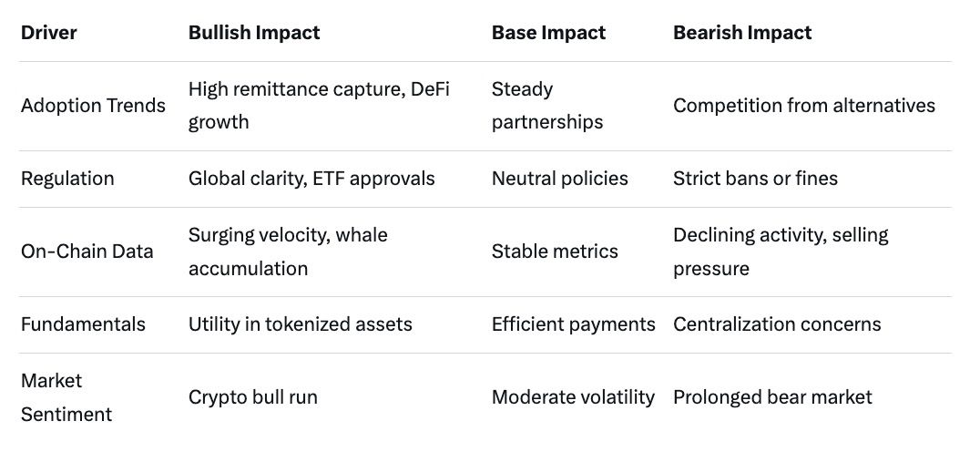Click the Base Impact column header
This screenshot has width=980, height=452.
click(548, 33)
